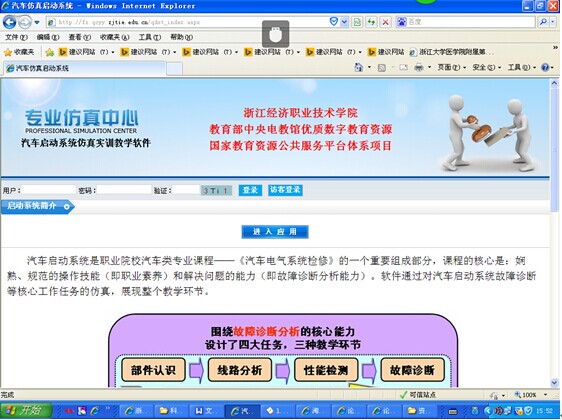
Task: Click the Windows 开始 start button
Action: coord(26,410)
